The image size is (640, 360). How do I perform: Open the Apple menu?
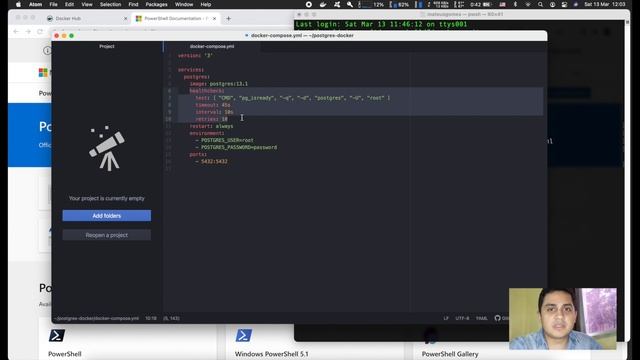pos(18,4)
